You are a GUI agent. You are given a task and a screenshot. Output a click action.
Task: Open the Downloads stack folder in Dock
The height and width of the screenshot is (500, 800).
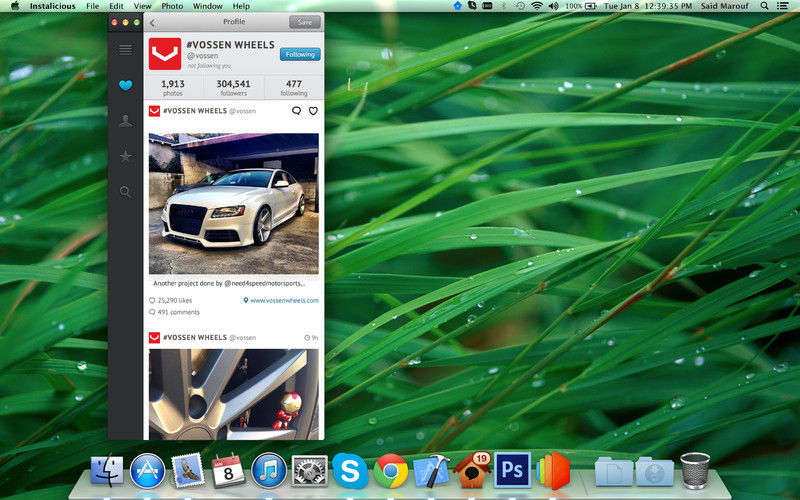(x=655, y=471)
